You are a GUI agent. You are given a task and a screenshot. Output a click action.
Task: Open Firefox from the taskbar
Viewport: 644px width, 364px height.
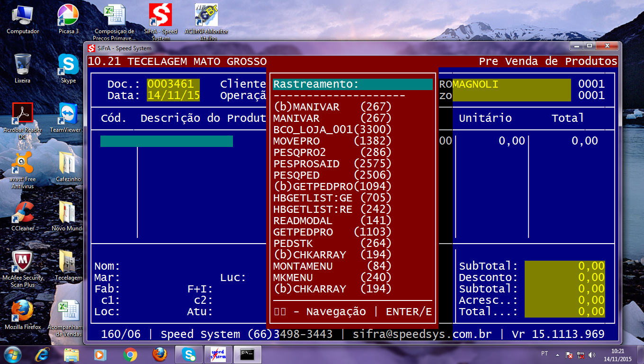[160, 355]
